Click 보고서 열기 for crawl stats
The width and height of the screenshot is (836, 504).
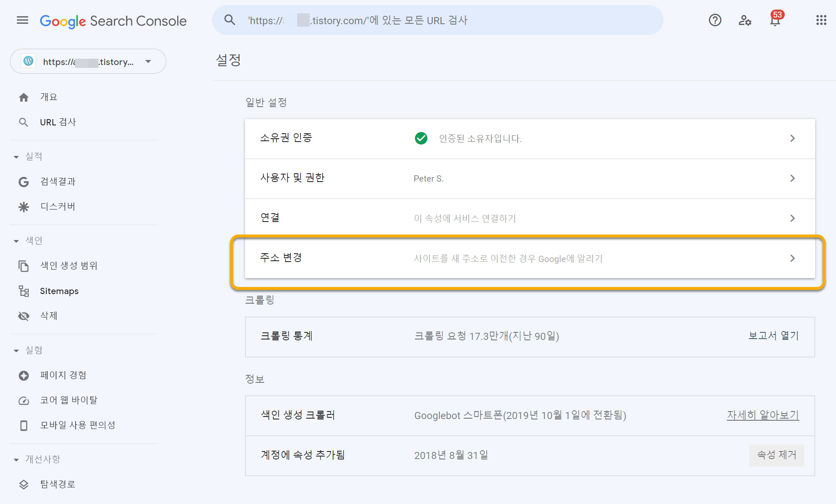point(773,336)
